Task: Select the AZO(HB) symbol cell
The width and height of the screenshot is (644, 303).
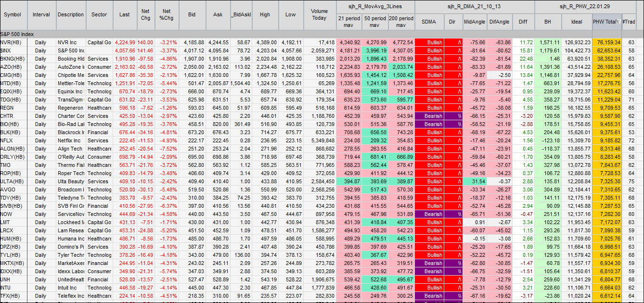Action: [13, 67]
